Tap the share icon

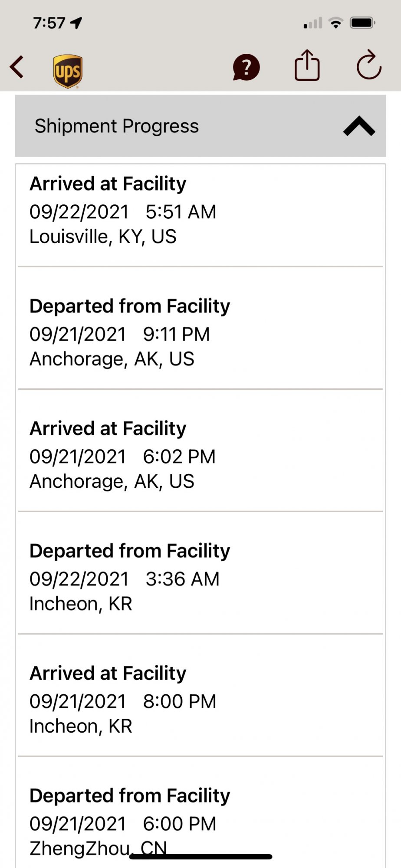pos(307,66)
